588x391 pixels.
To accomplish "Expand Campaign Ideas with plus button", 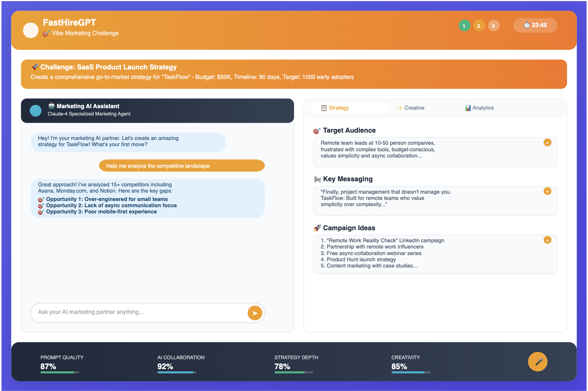I will 547,240.
